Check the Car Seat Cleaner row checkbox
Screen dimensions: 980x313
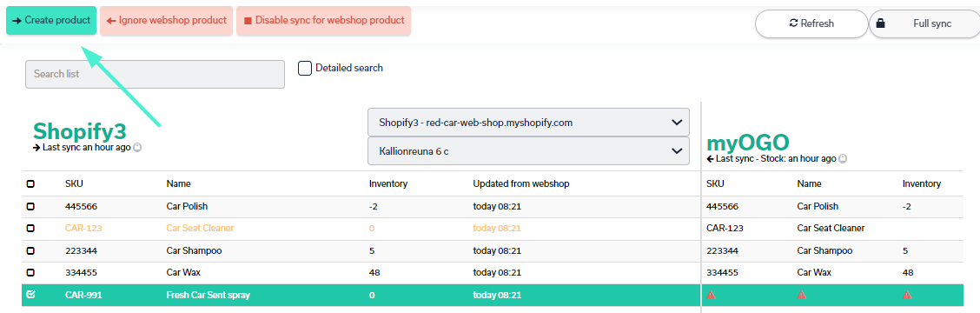click(30, 229)
